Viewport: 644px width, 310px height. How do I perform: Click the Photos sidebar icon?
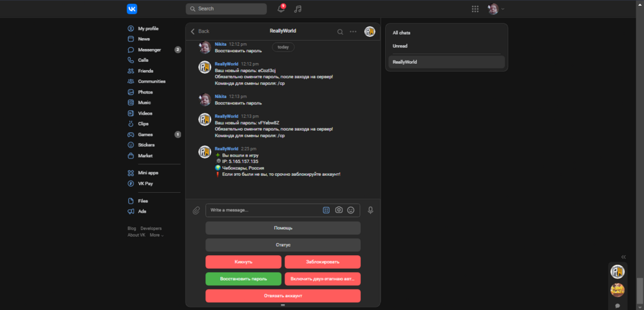(x=131, y=92)
